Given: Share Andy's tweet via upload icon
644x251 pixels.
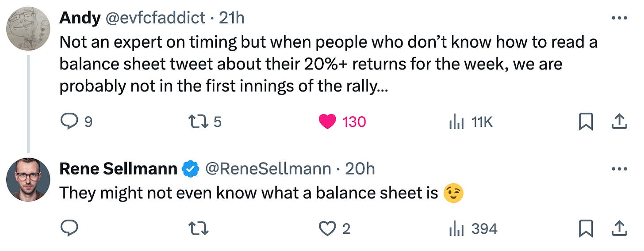Looking at the screenshot, I should [619, 122].
